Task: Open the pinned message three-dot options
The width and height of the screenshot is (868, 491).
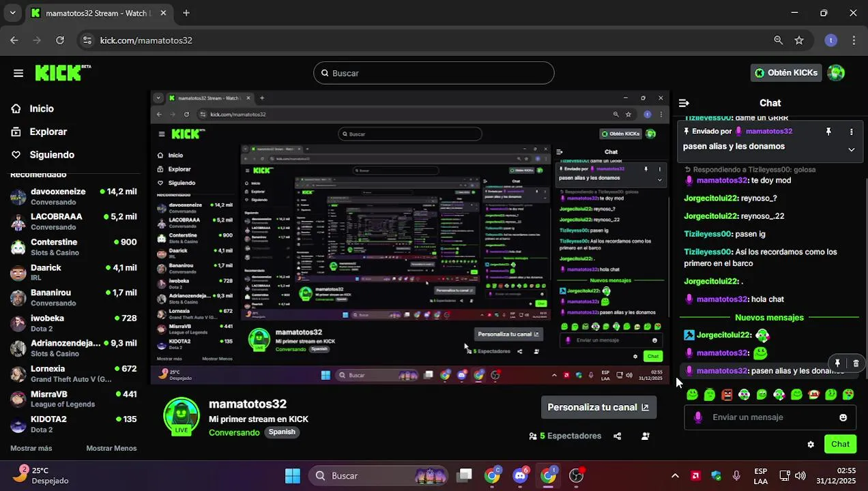Action: (x=851, y=132)
